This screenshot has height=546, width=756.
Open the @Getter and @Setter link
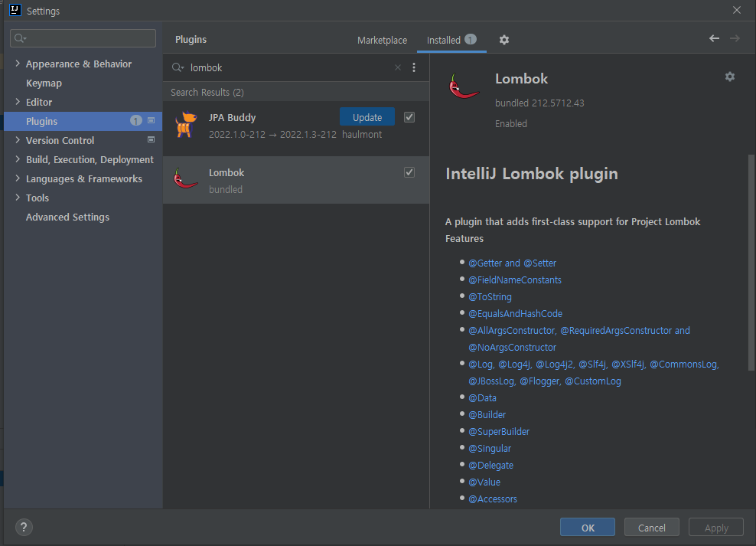point(512,263)
